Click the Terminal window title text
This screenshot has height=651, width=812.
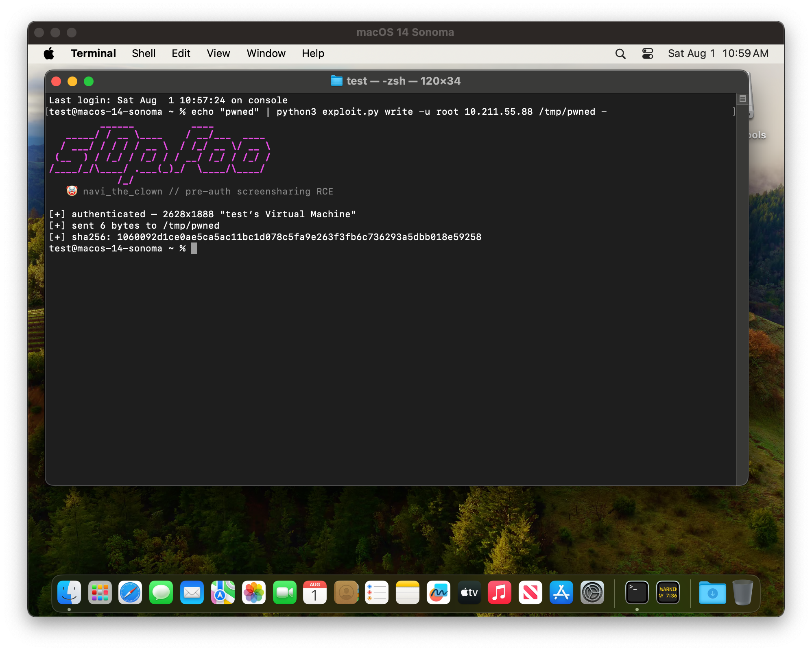pyautogui.click(x=404, y=81)
